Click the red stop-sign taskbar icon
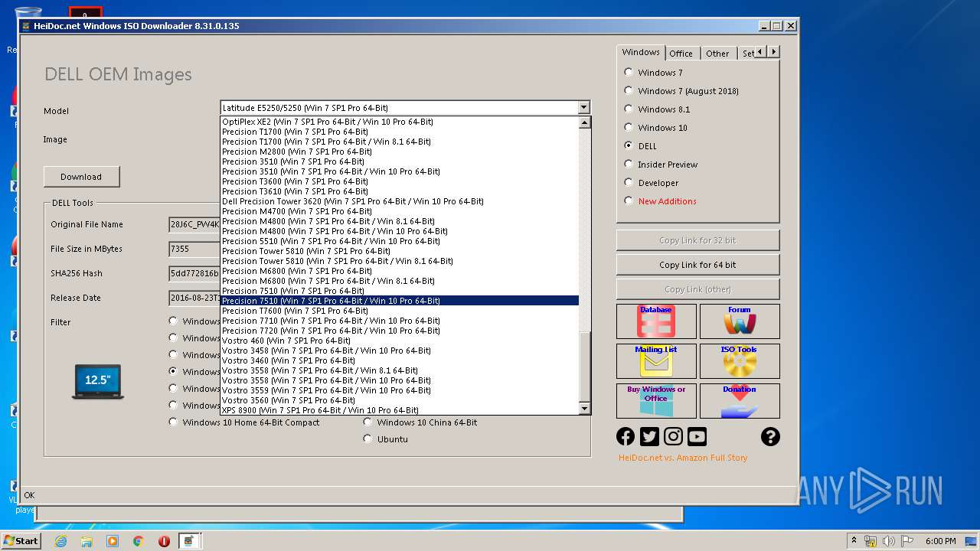This screenshot has height=551, width=980. 164,541
